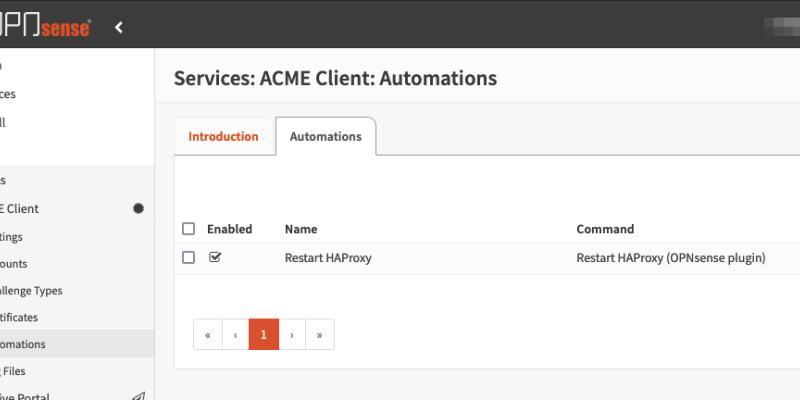Image resolution: width=800 pixels, height=400 pixels.
Task: Click the Restart HAProxy name cell
Action: (328, 258)
